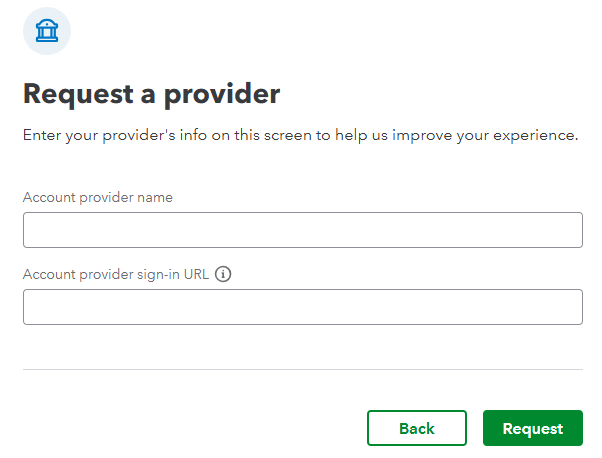Viewport: 602px width, 458px height.
Task: Click the blue bank building icon
Action: point(47,31)
